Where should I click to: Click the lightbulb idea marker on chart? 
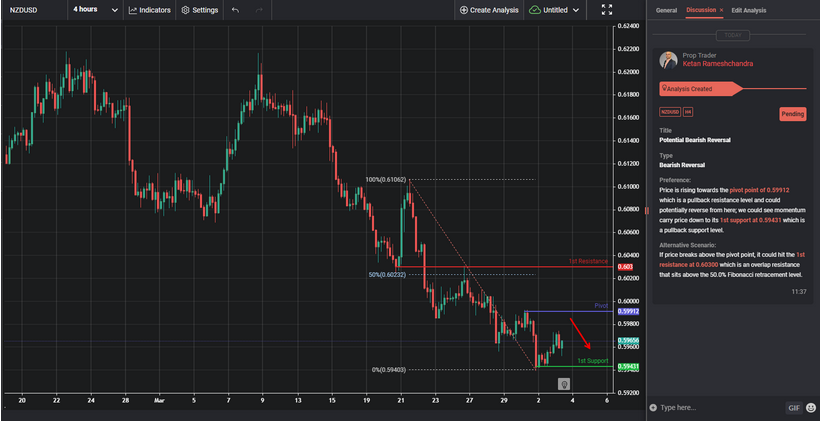tap(564, 384)
